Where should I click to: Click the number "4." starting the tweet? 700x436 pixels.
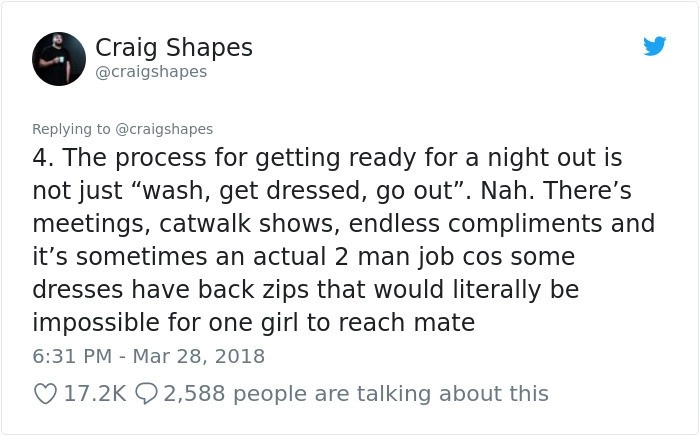tap(45, 157)
